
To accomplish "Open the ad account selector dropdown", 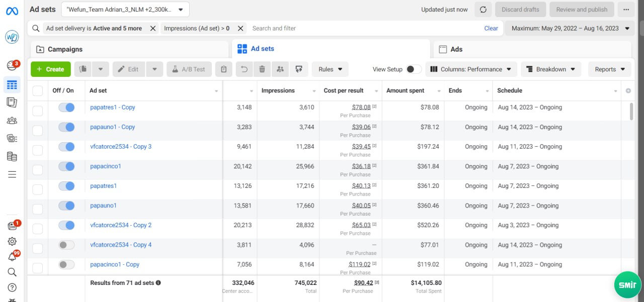I will [125, 10].
